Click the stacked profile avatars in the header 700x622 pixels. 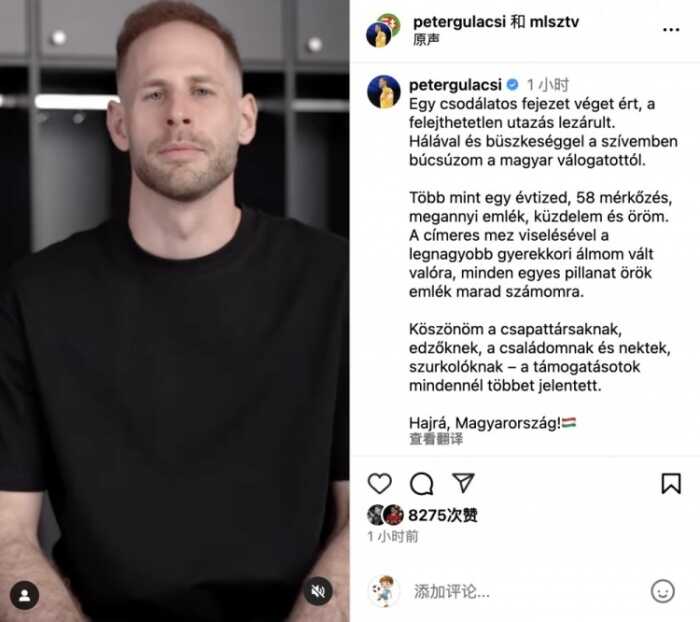383,30
